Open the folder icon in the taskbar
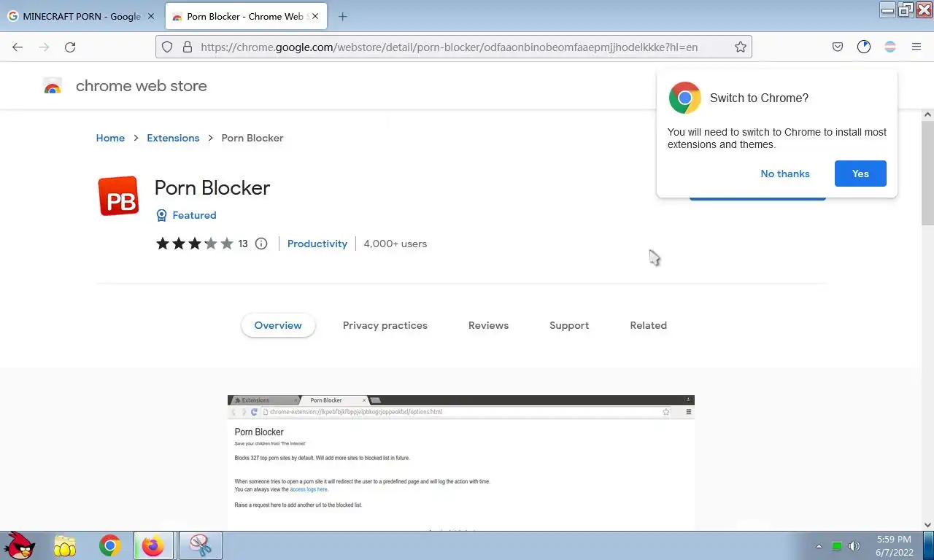The height and width of the screenshot is (560, 934). pyautogui.click(x=65, y=545)
